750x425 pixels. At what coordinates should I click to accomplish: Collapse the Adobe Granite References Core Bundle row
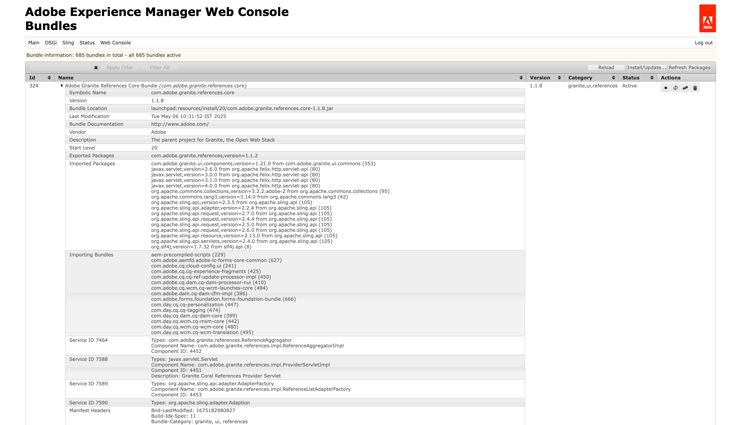point(62,86)
